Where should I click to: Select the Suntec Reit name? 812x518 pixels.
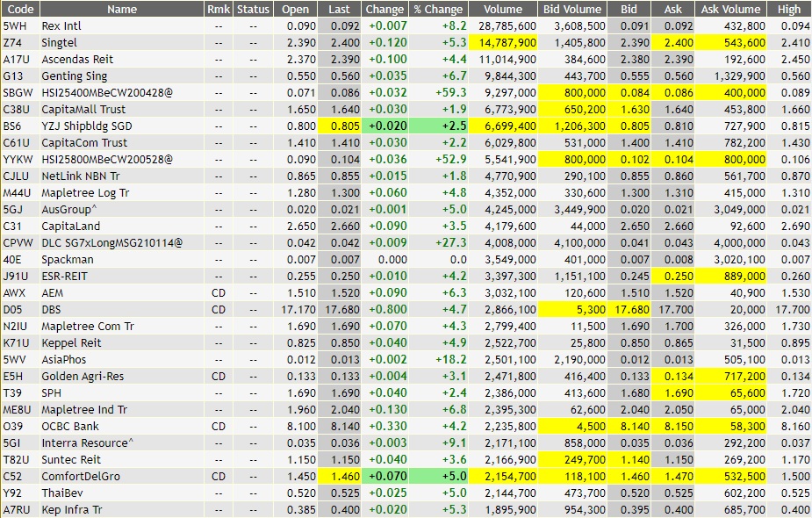71,459
